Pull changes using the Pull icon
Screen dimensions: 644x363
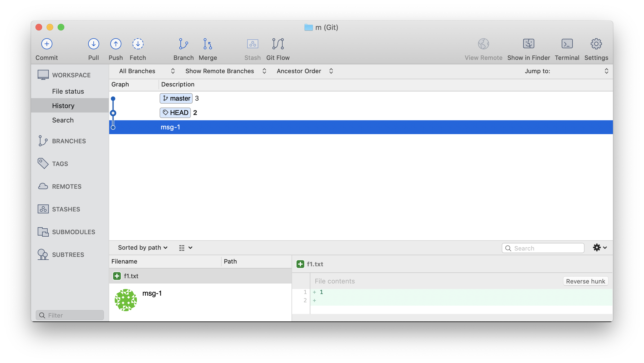pos(93,44)
